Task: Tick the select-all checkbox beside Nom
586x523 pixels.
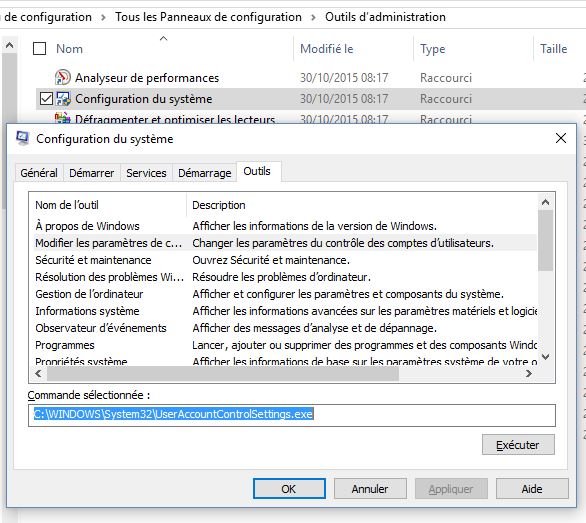Action: (40, 49)
